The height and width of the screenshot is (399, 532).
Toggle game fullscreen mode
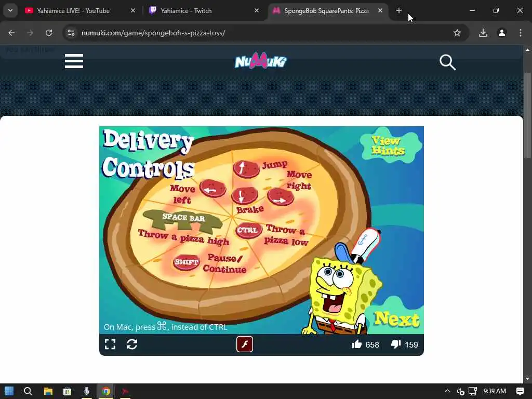(x=110, y=344)
